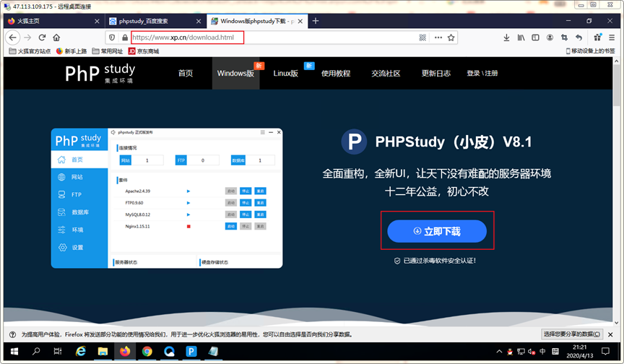This screenshot has height=364, width=624.
Task: Open the Windows Start menu
Action: click(x=14, y=351)
